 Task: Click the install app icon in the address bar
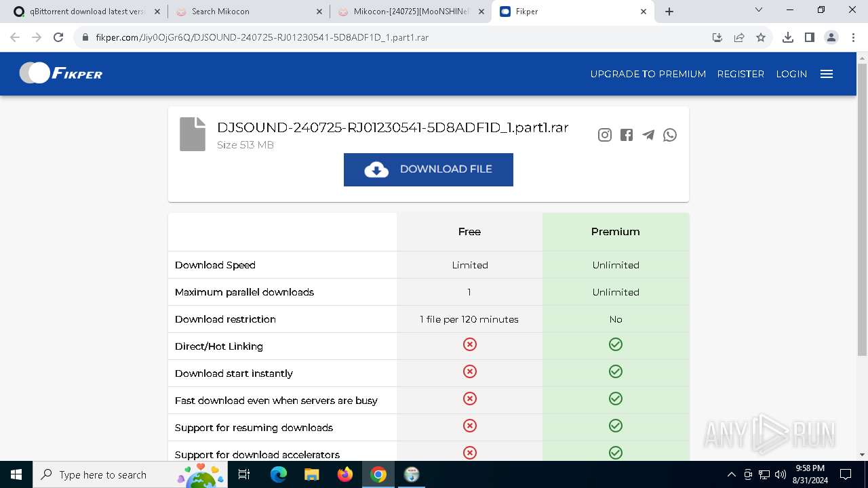(717, 37)
